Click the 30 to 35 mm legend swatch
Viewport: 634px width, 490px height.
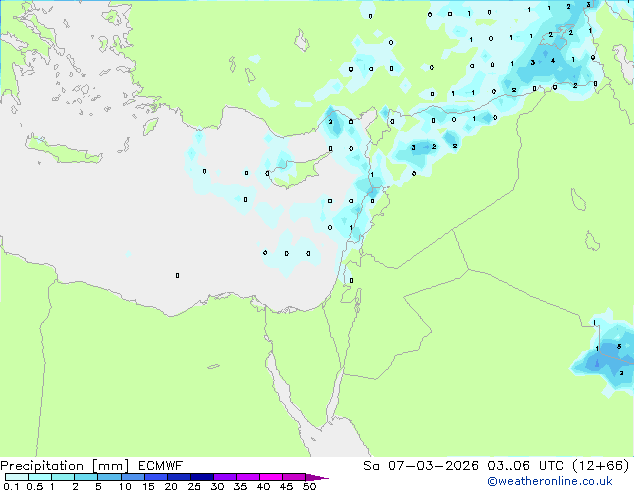(225, 477)
